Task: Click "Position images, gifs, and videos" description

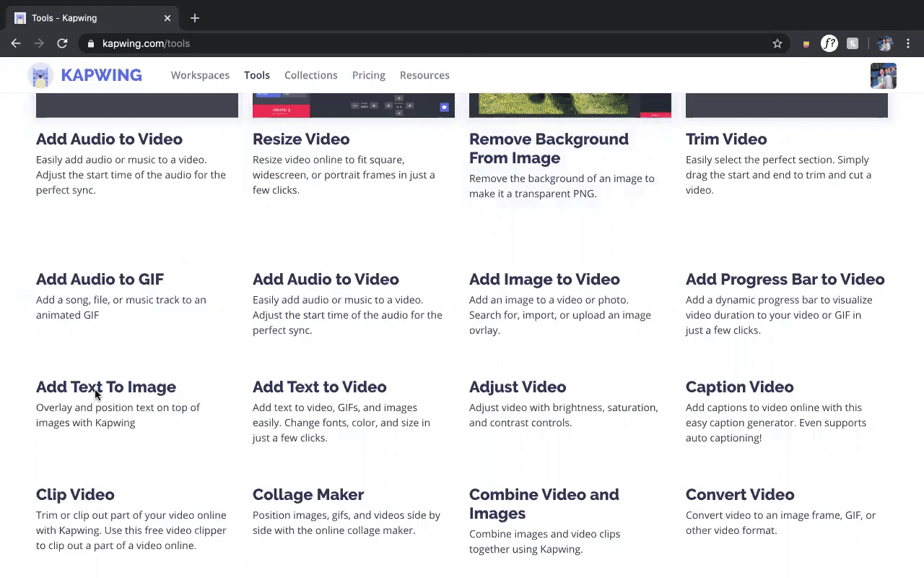Action: coord(346,522)
